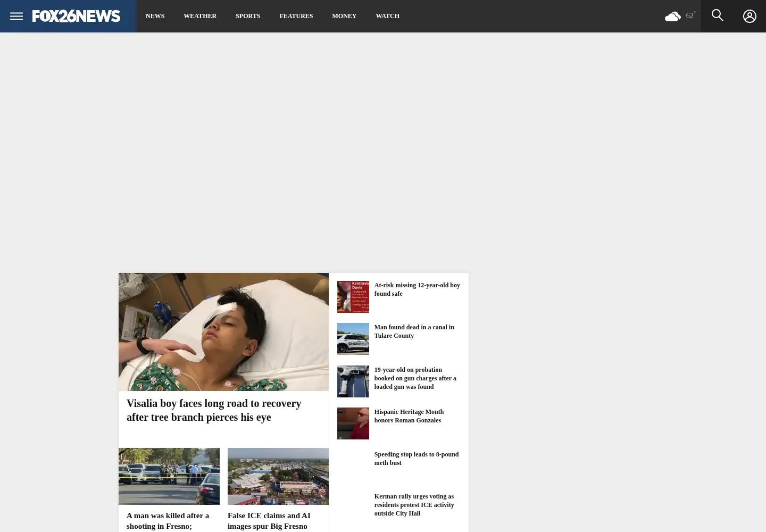Viewport: 766px width, 532px height.
Task: Read 'At-risk missing 12-year-old boy found safe'
Action: (x=417, y=289)
